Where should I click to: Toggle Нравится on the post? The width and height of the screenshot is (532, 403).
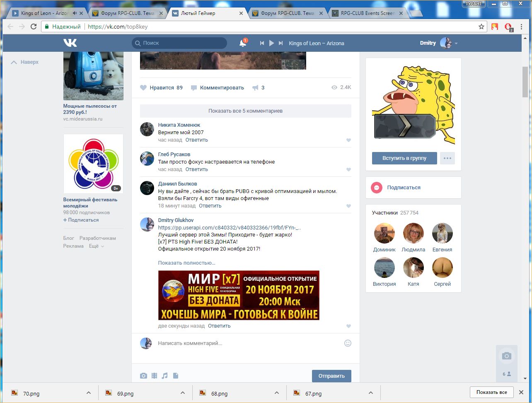click(161, 88)
